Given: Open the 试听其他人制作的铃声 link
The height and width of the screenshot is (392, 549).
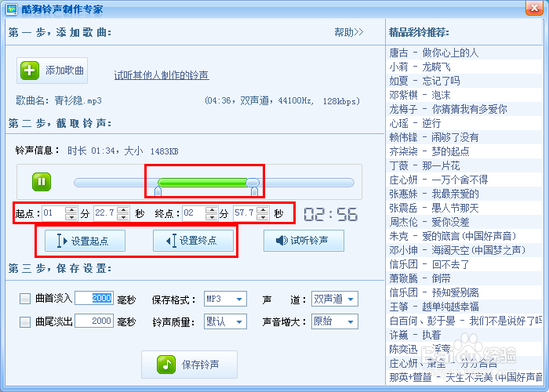Looking at the screenshot, I should pyautogui.click(x=162, y=75).
